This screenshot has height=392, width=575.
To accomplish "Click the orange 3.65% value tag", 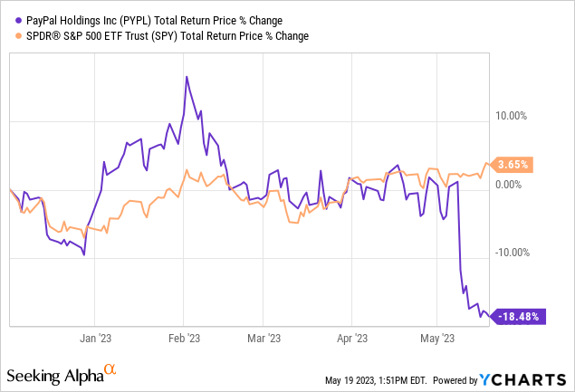I will (514, 165).
